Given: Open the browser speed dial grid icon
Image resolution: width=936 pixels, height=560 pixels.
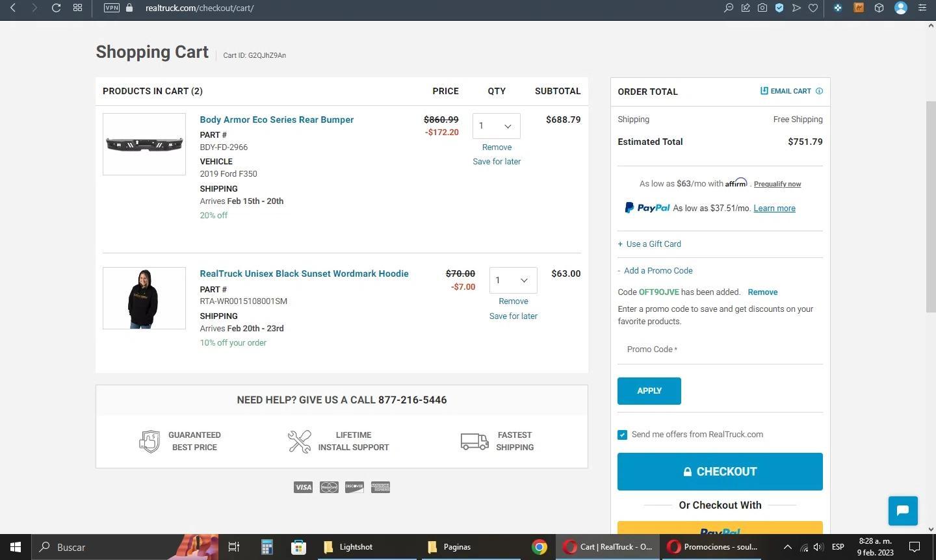Looking at the screenshot, I should pos(77,8).
